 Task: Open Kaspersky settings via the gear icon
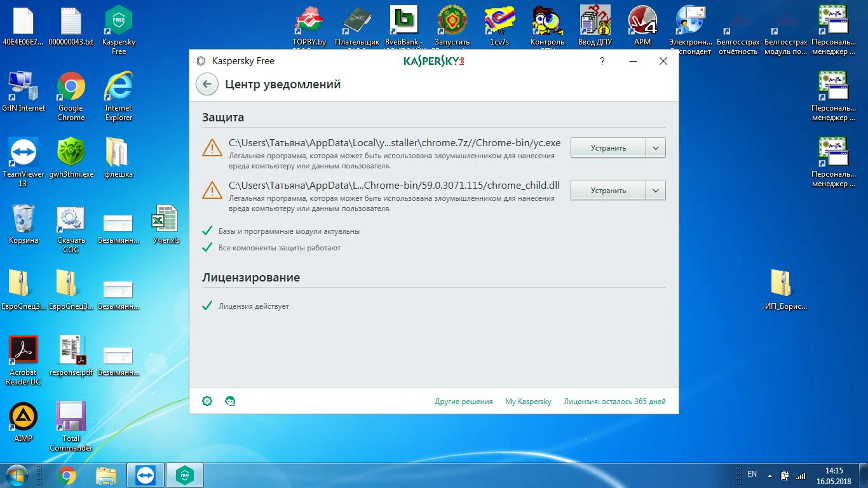(207, 401)
